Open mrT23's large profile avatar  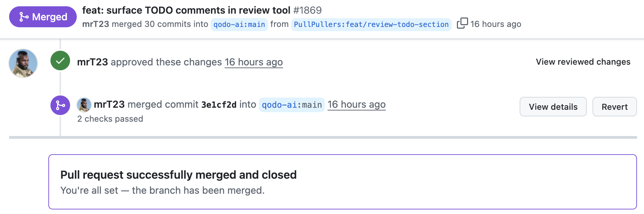pyautogui.click(x=23, y=63)
